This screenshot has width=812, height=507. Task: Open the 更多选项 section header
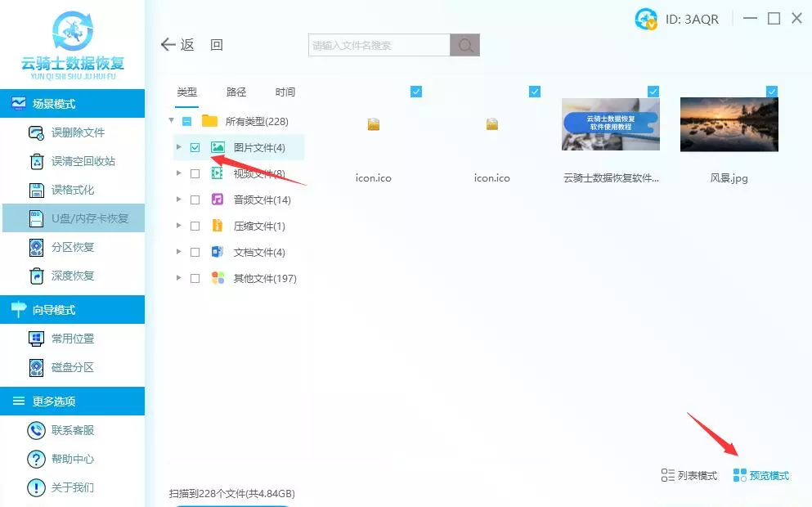73,401
